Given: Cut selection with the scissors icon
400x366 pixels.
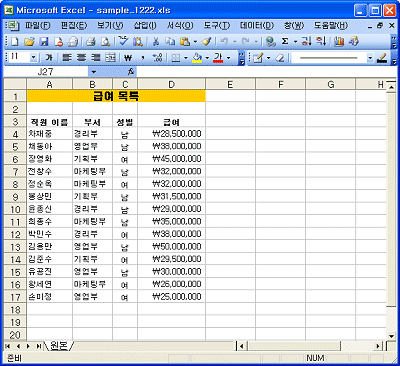Looking at the screenshot, I should 156,41.
